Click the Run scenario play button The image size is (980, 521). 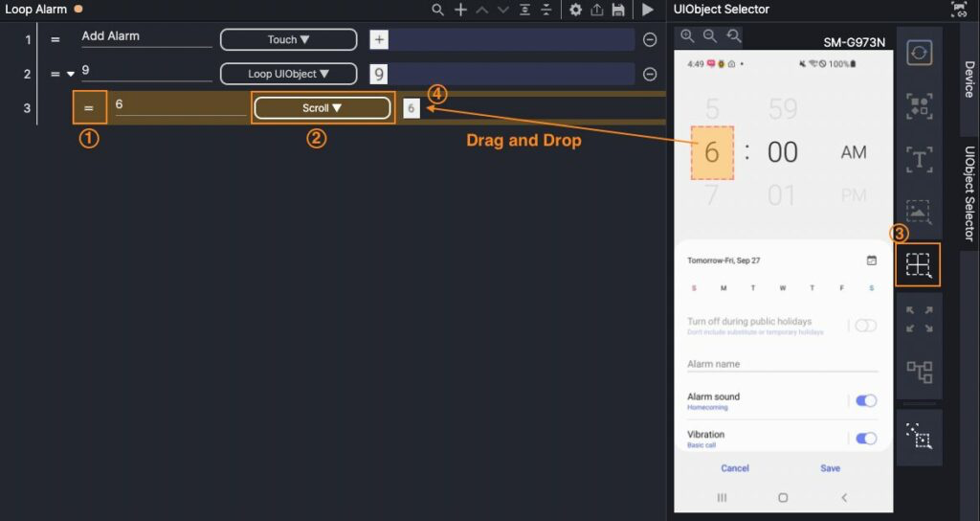click(648, 10)
